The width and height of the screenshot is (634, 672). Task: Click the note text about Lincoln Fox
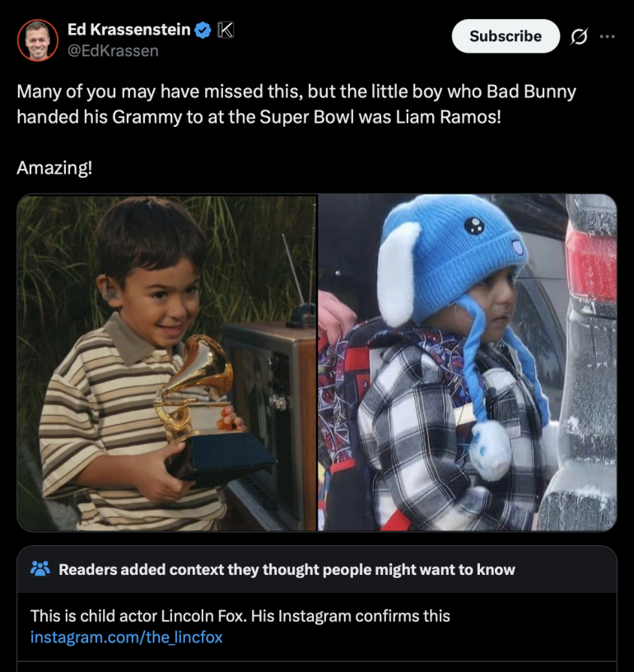coord(240,616)
